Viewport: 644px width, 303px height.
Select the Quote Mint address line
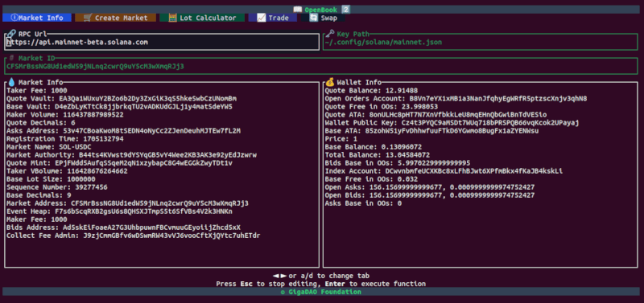point(119,163)
